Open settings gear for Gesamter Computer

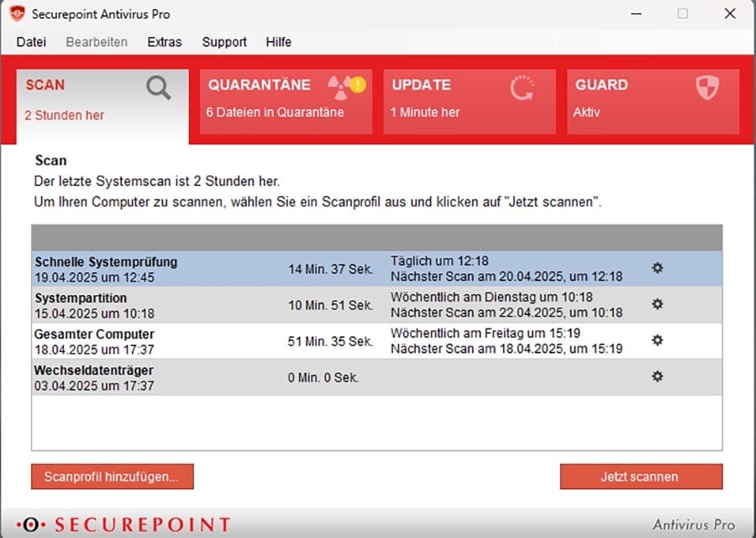pyautogui.click(x=658, y=340)
